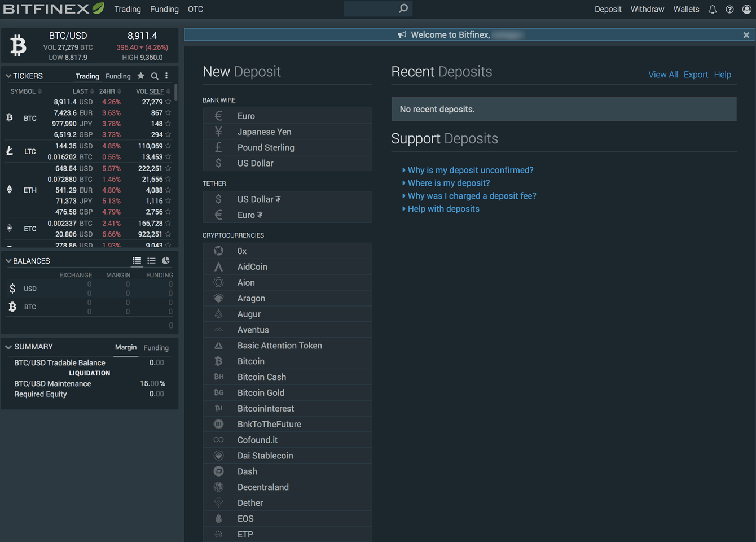Star the Bitcoin USD ticker row
756x542 pixels.
click(168, 102)
